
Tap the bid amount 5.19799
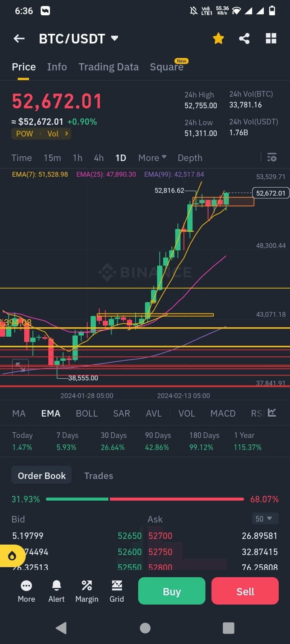click(x=28, y=536)
